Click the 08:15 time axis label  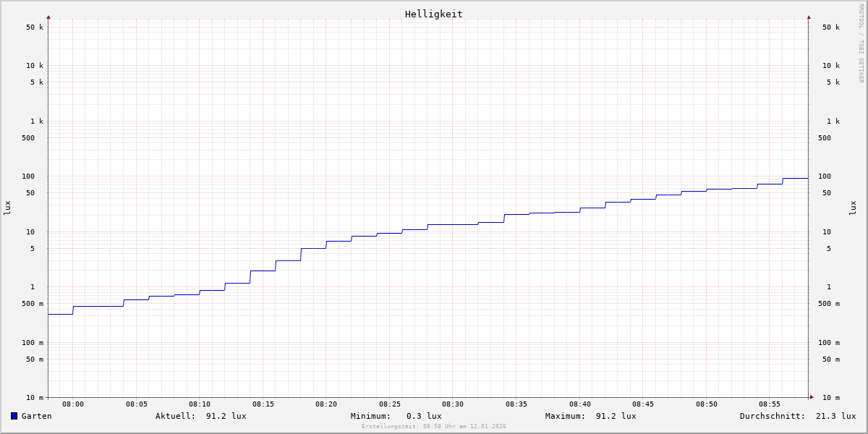(x=263, y=404)
